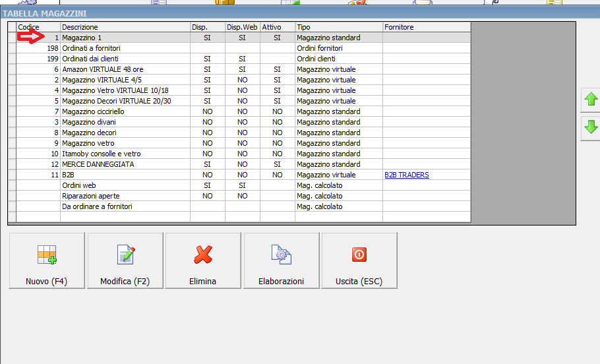Image resolution: width=600 pixels, height=364 pixels.
Task: Click the green move-down arrow icon
Action: 591,127
